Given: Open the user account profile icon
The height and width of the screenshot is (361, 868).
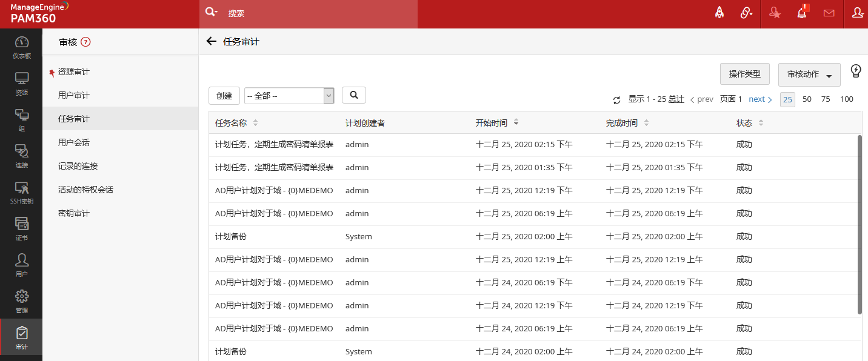Looking at the screenshot, I should click(858, 13).
